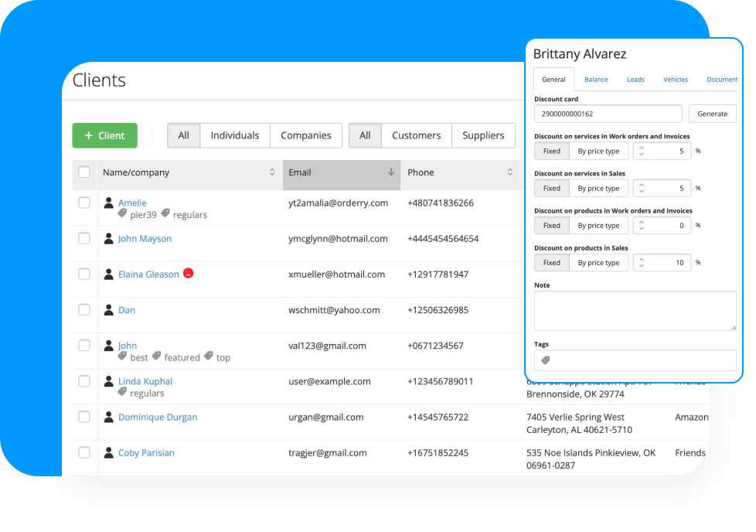Click Generate next to the discount card
This screenshot has height=532, width=756.
pyautogui.click(x=712, y=114)
